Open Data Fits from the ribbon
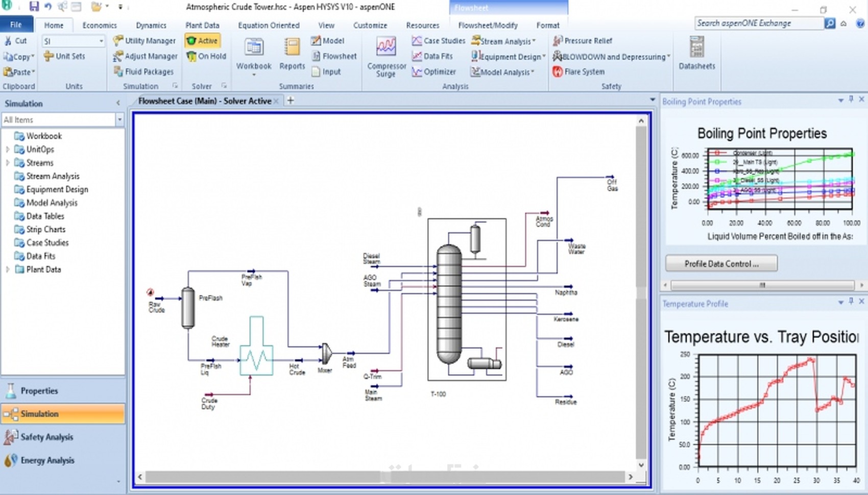This screenshot has height=495, width=868. 432,56
